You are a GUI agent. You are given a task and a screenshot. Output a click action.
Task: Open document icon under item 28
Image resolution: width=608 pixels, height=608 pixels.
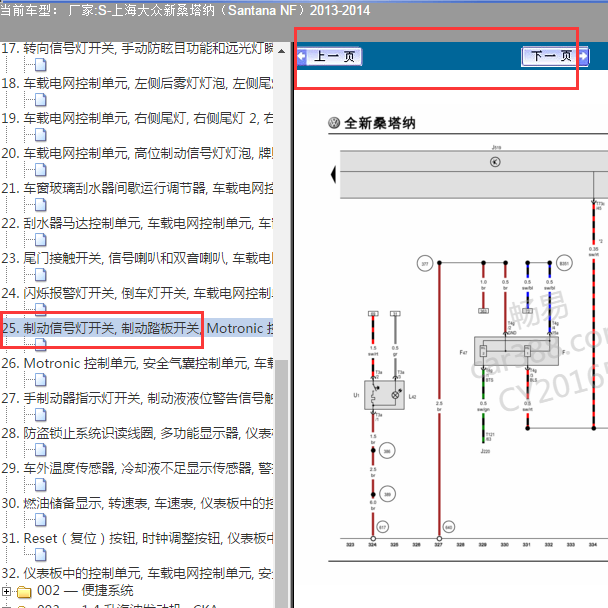coord(40,450)
